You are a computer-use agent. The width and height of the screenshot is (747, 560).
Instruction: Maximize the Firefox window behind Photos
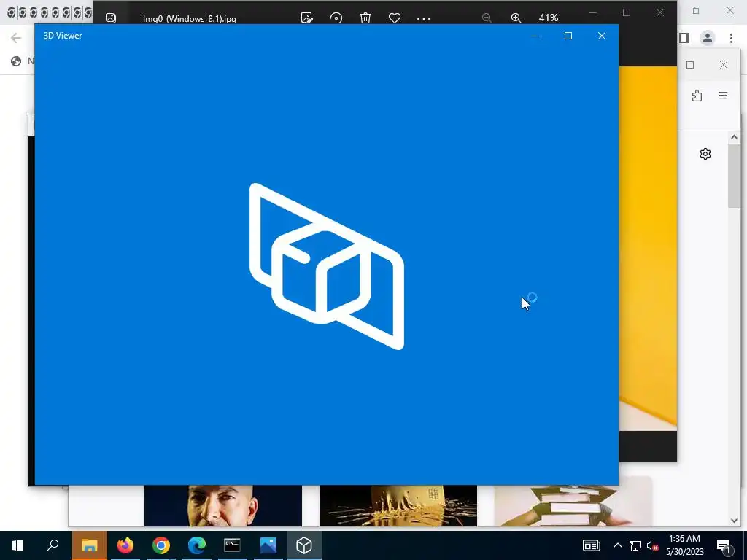pos(690,65)
